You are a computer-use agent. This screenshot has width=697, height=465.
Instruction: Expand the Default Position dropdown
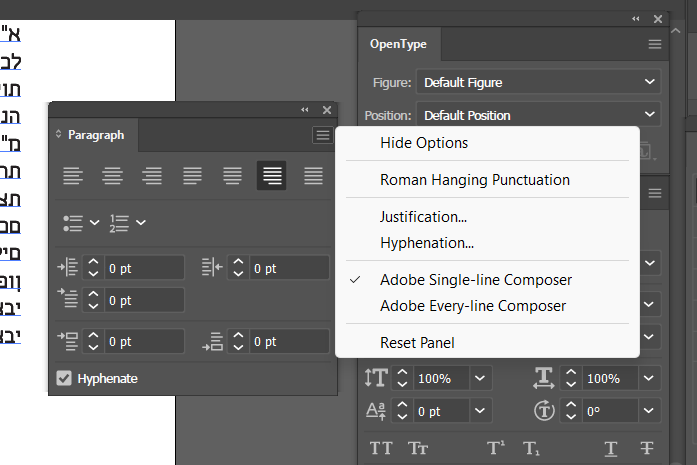click(x=538, y=115)
